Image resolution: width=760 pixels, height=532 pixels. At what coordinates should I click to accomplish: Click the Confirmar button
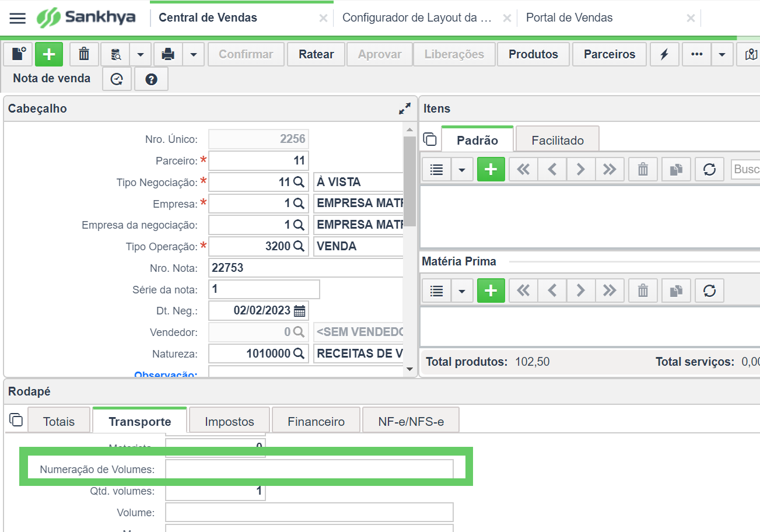click(x=246, y=54)
